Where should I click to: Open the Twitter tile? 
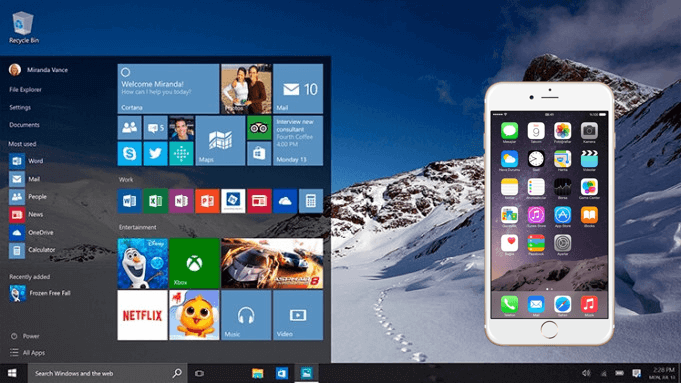point(155,154)
